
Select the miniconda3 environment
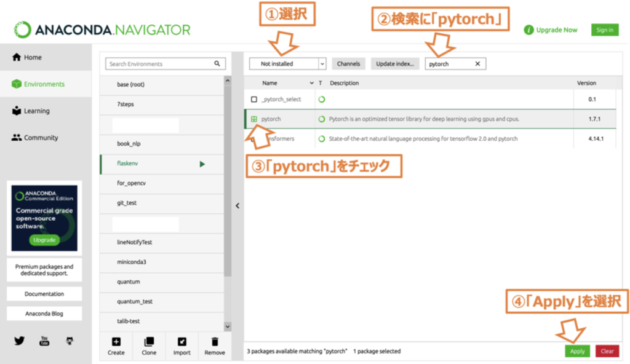click(x=162, y=262)
